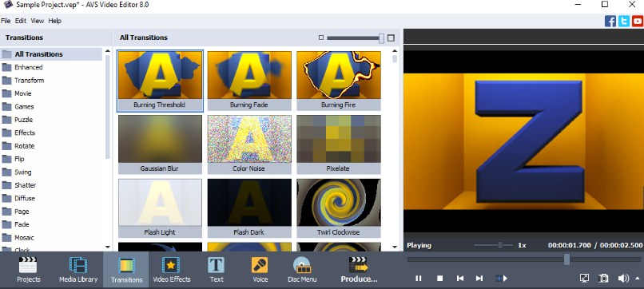The image size is (644, 289).
Task: Click the transitions grid scrollbar
Action: click(x=395, y=59)
